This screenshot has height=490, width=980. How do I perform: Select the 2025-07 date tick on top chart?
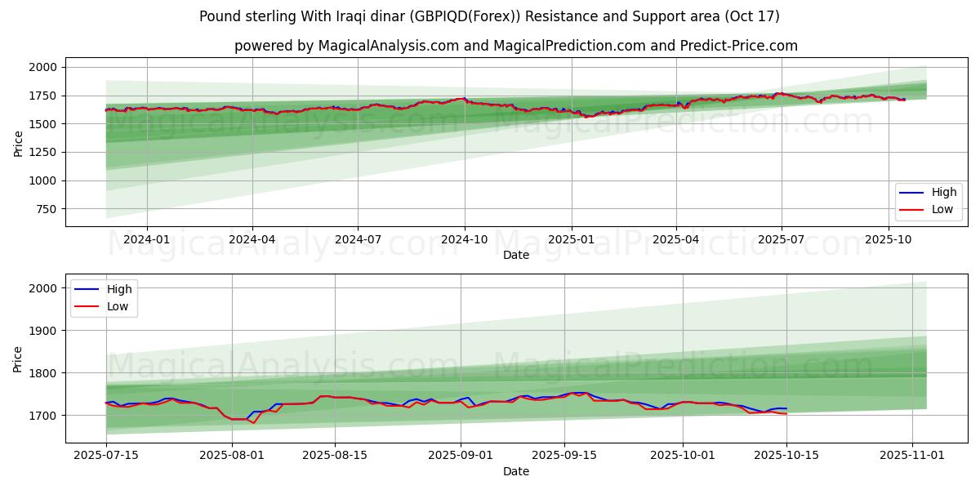coord(782,239)
